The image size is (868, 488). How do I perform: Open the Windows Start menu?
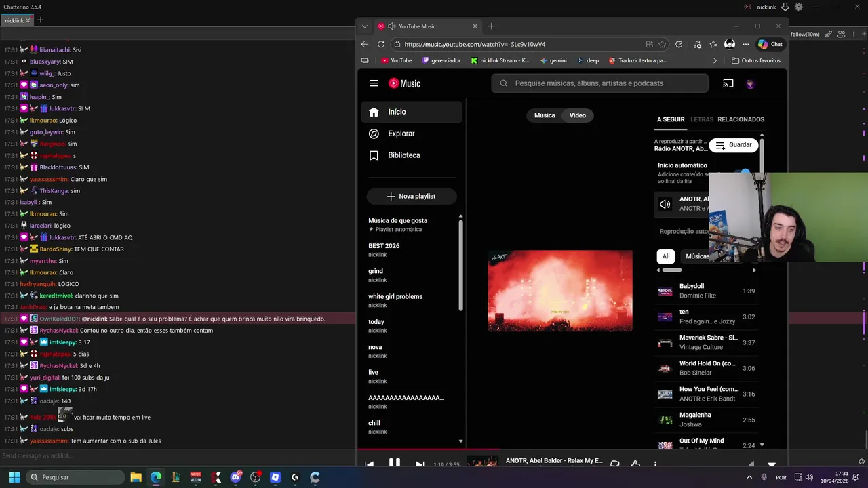pos(14,477)
